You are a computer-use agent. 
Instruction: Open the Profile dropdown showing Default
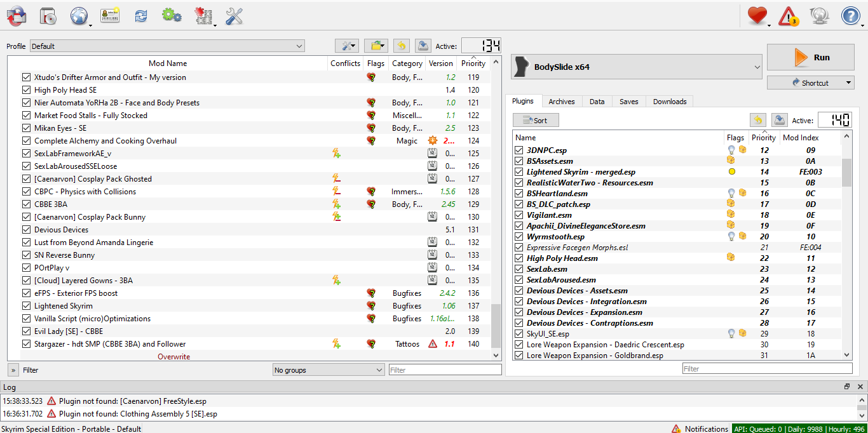click(x=165, y=46)
